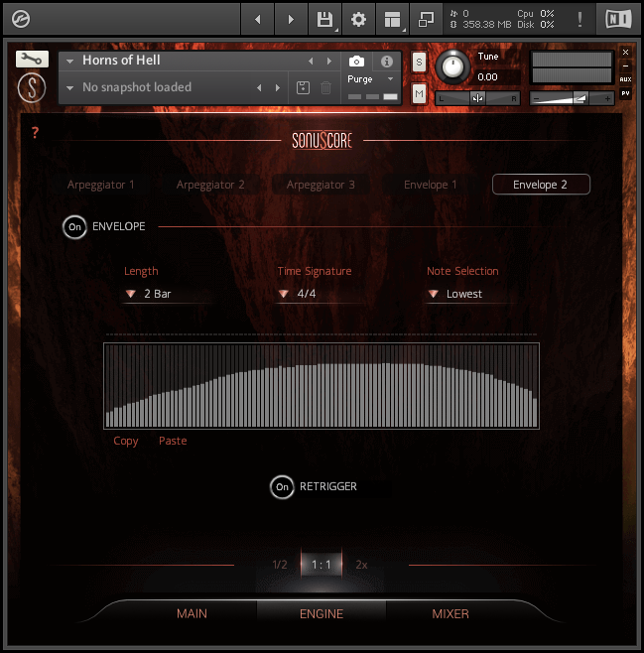This screenshot has width=644, height=653.
Task: Click the red question mark help icon
Action: pos(35,133)
